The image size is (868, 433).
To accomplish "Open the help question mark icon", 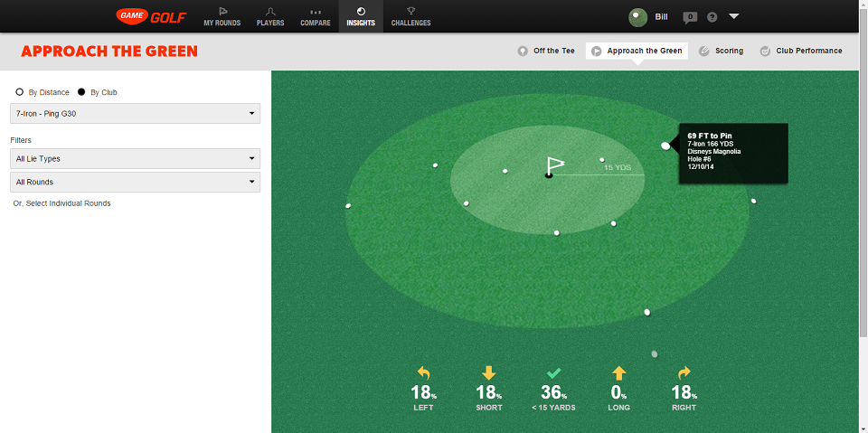I will [x=712, y=16].
